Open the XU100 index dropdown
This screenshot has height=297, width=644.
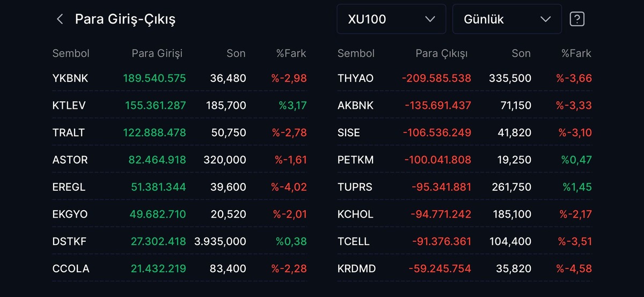click(x=391, y=19)
